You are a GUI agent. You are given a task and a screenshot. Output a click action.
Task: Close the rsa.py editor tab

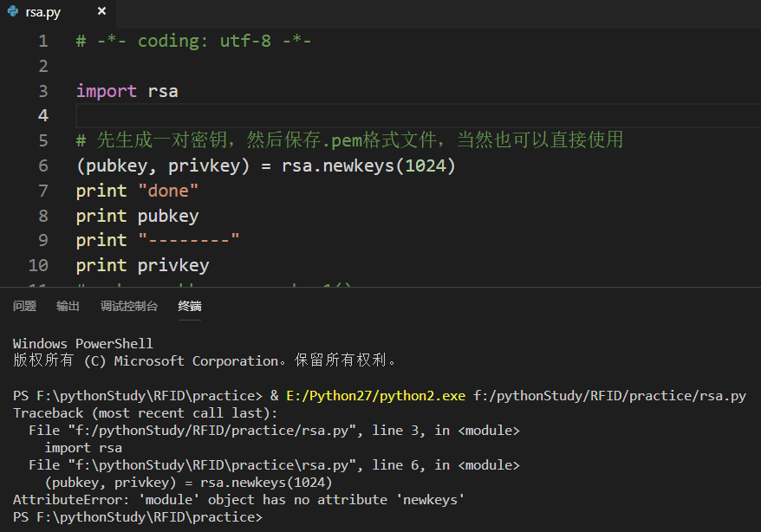click(101, 12)
